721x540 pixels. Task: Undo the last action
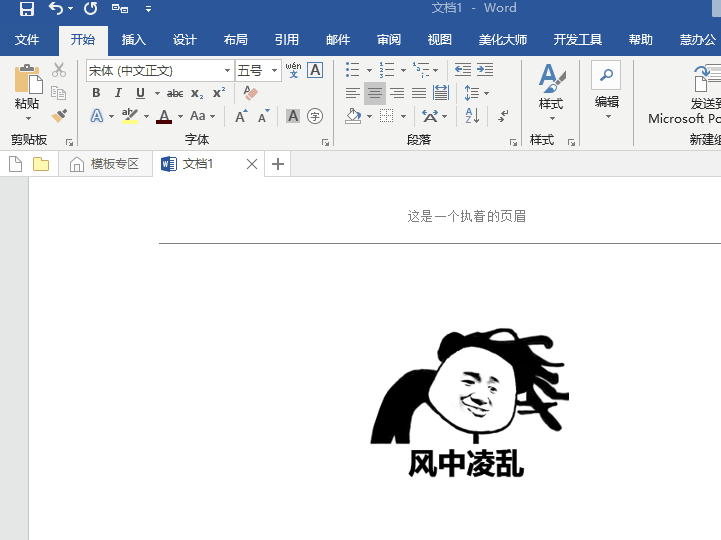tap(56, 8)
